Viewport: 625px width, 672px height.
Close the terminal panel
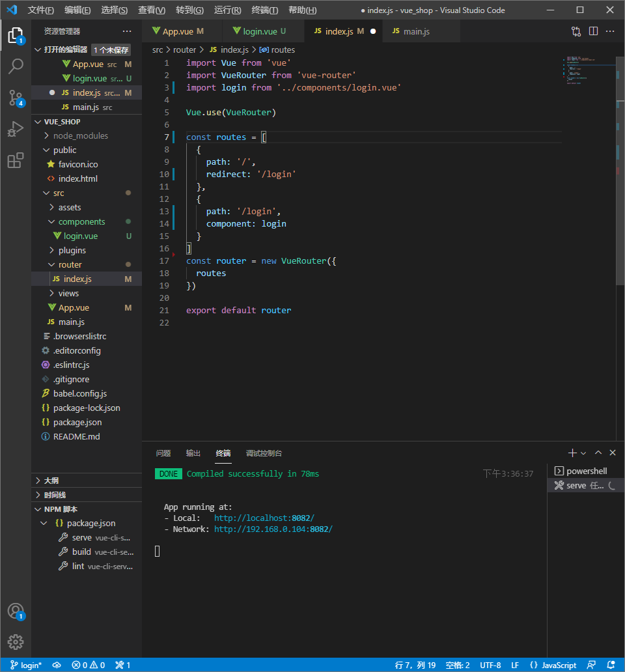tap(613, 453)
